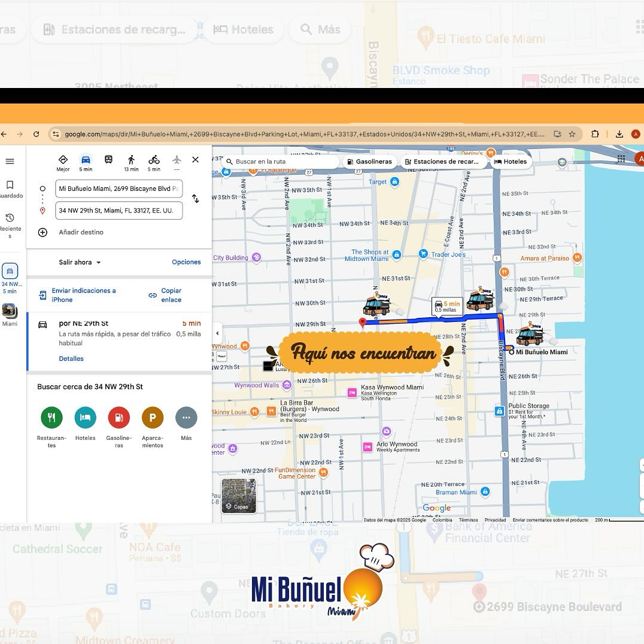Go forward with the browser forward arrow
The width and height of the screenshot is (644, 644).
point(20,134)
